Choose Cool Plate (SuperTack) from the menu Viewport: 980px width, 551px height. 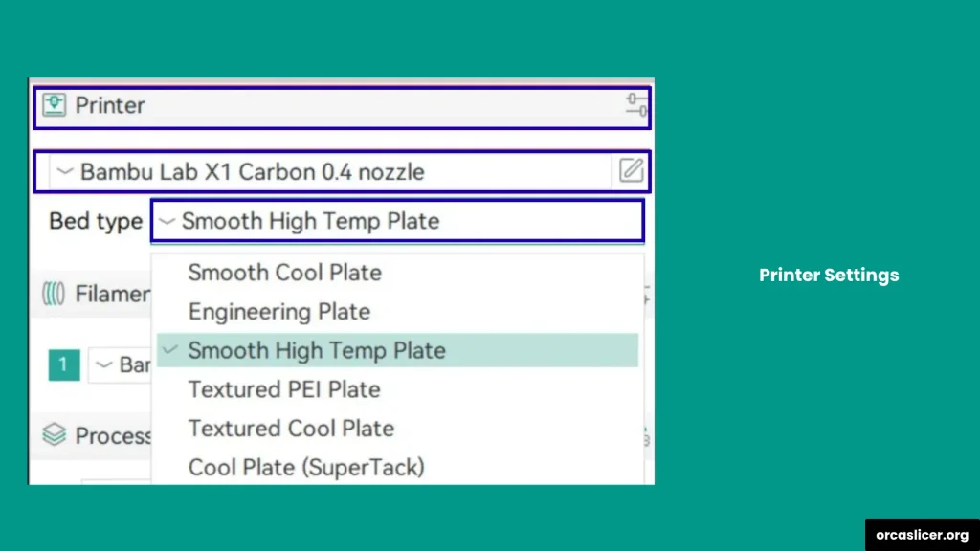(x=307, y=467)
